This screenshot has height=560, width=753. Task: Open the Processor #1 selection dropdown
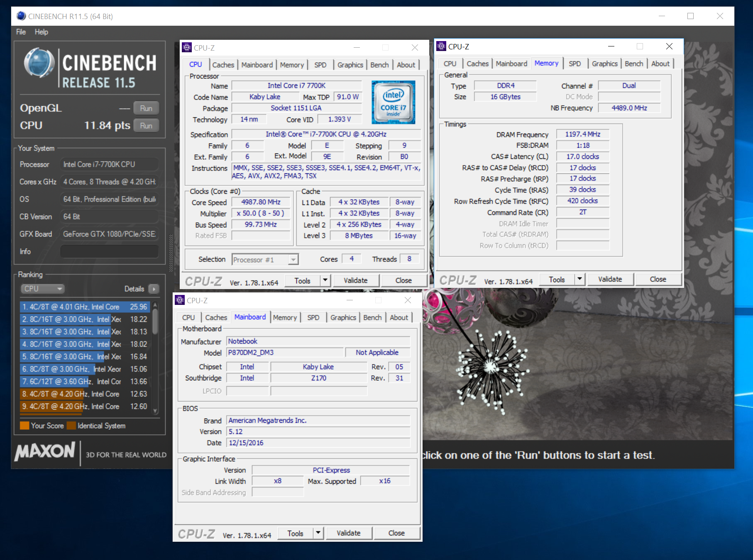pyautogui.click(x=293, y=260)
